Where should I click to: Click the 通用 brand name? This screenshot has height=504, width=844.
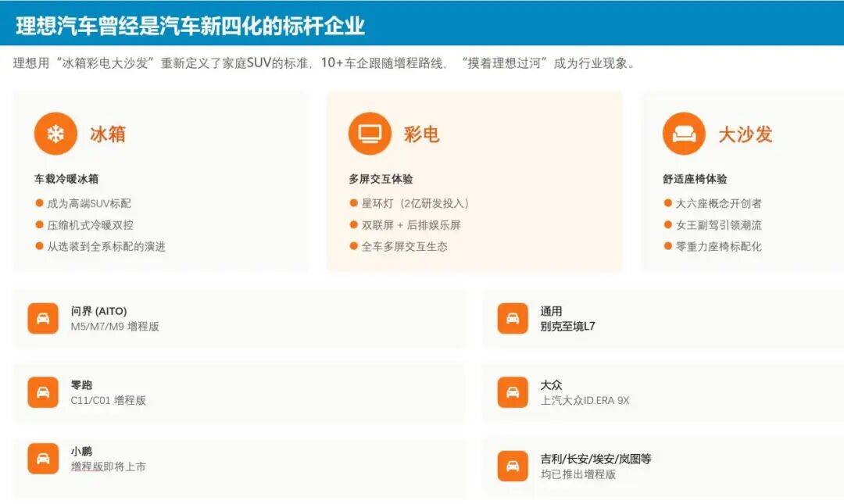[x=551, y=311]
